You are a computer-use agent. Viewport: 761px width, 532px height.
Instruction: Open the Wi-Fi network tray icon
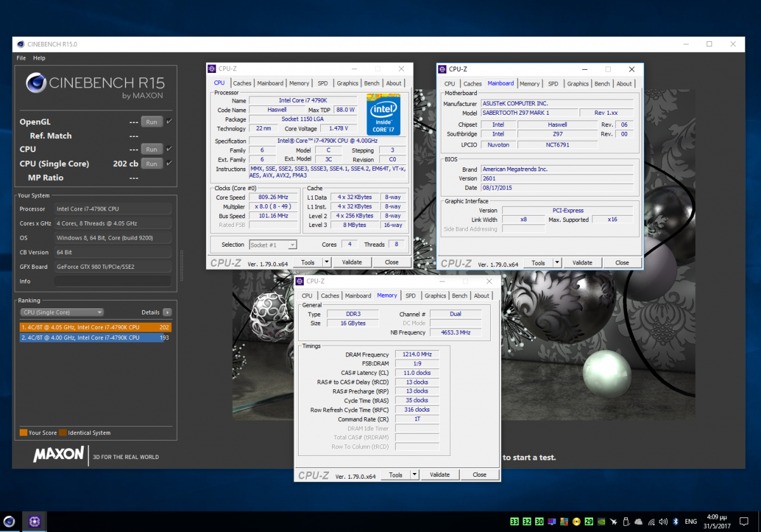click(x=651, y=522)
